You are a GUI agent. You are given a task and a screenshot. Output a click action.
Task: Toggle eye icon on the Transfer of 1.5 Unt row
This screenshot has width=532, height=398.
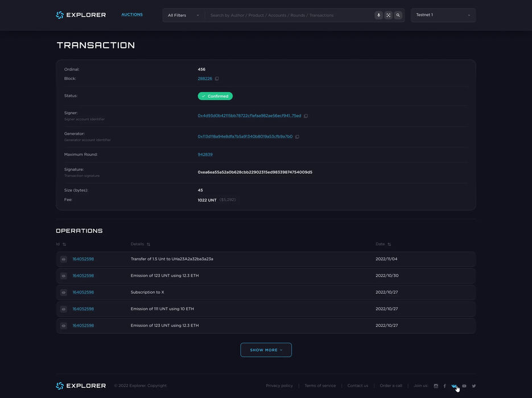tap(64, 259)
